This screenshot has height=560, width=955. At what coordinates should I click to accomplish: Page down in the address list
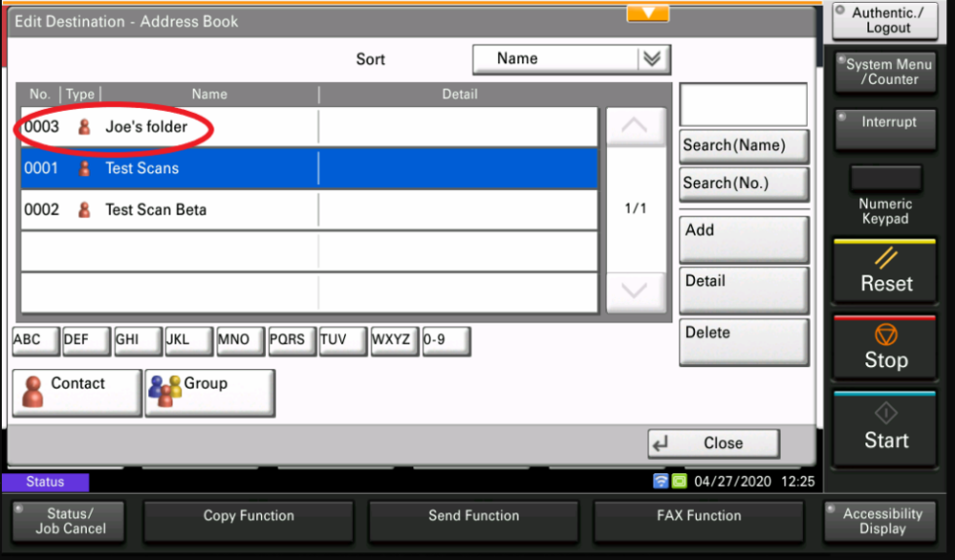[x=634, y=292]
